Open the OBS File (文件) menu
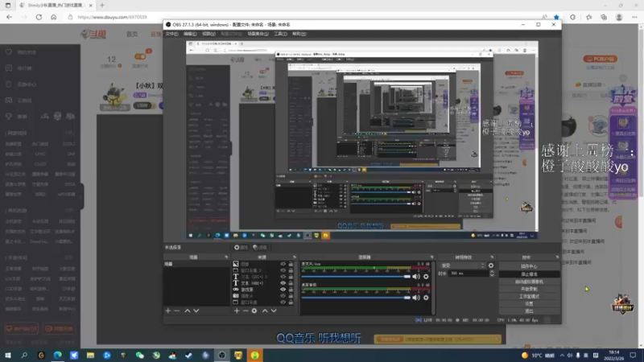Image resolution: width=644 pixels, height=362 pixels. [171, 34]
